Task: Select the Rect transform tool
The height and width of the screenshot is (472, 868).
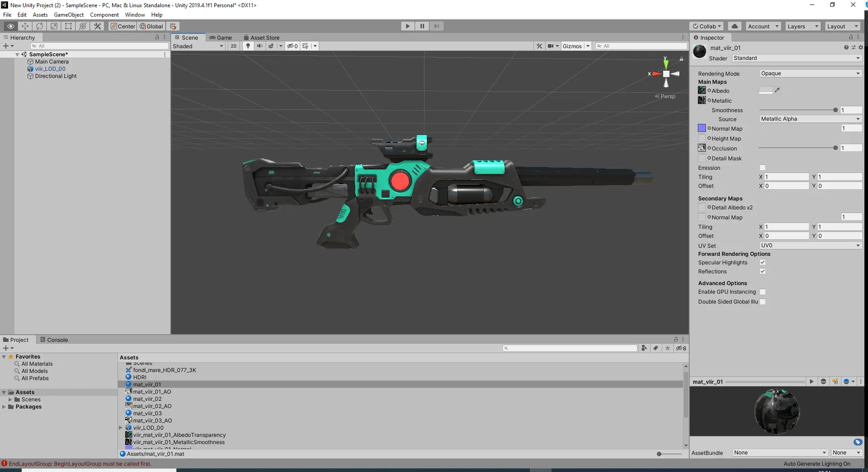Action: click(x=68, y=26)
